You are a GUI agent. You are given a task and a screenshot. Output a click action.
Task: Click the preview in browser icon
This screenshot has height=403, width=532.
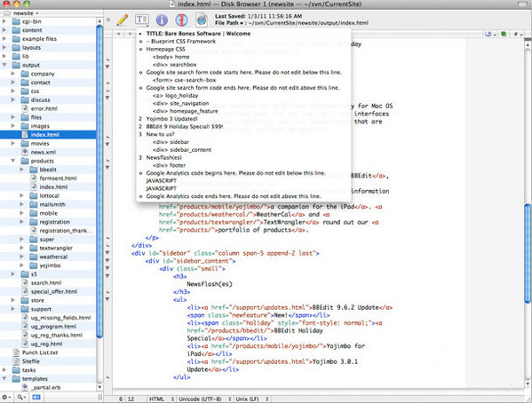coord(202,20)
